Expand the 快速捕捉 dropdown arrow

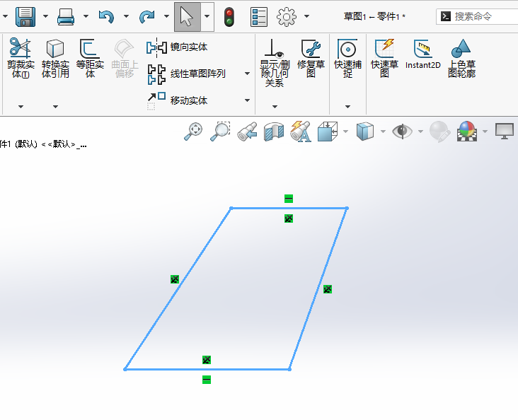click(x=347, y=107)
